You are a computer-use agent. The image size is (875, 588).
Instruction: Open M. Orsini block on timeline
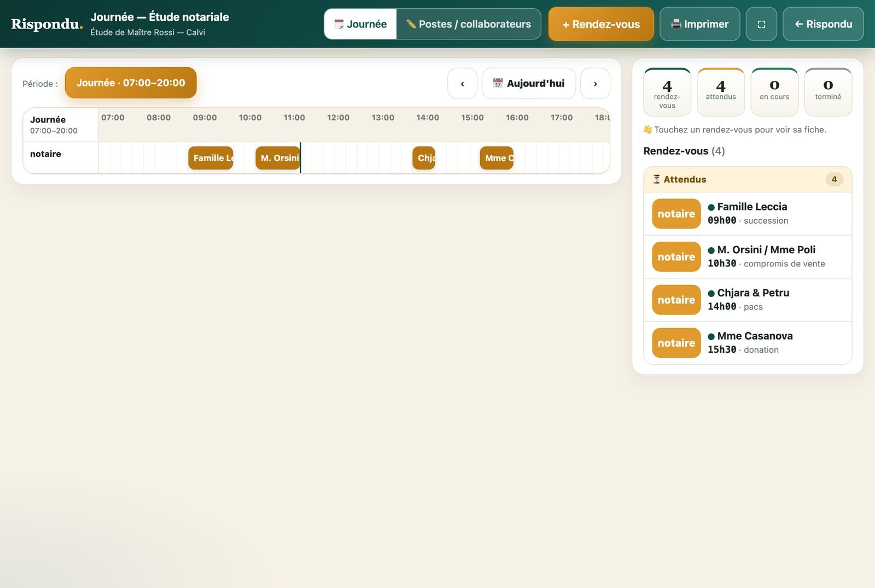(x=278, y=158)
